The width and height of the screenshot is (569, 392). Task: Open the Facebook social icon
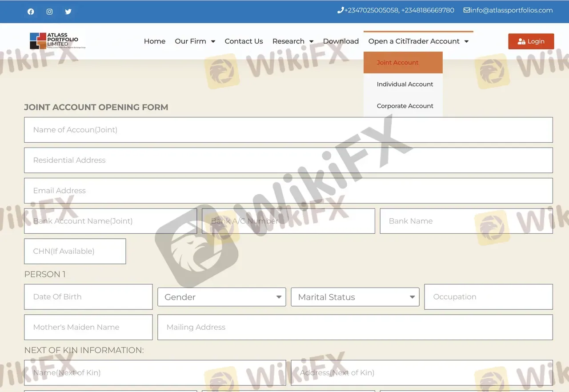pyautogui.click(x=31, y=12)
